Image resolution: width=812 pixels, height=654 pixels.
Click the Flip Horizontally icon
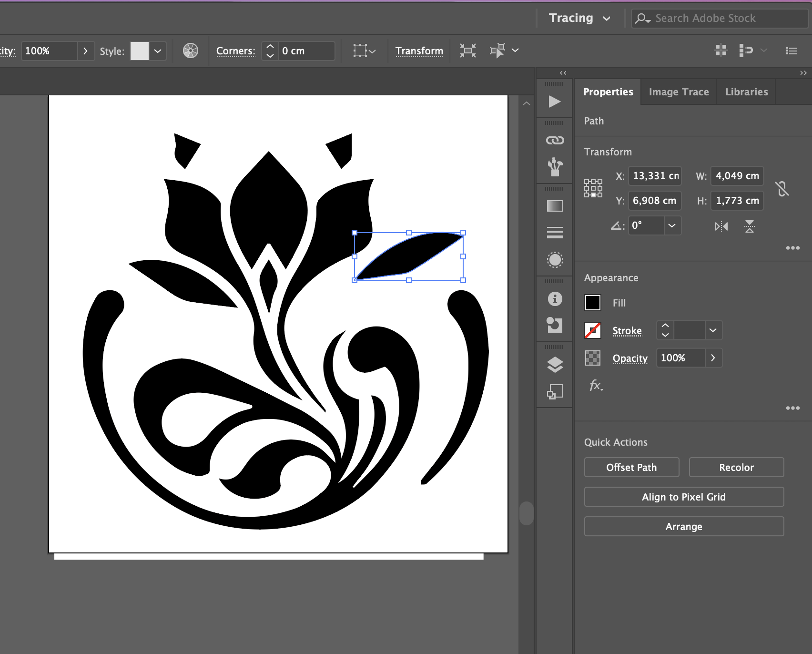point(721,226)
